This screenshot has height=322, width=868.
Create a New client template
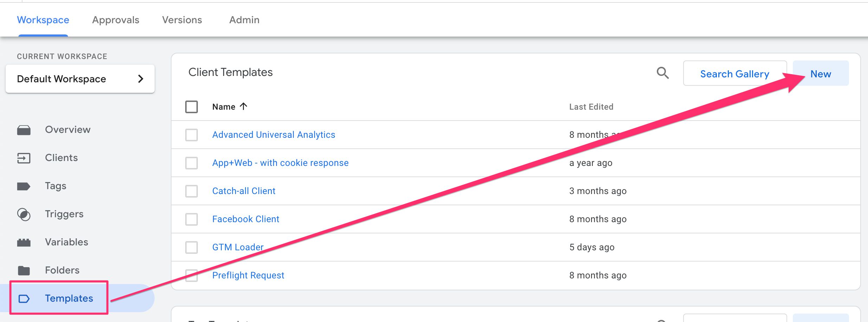[x=821, y=73]
